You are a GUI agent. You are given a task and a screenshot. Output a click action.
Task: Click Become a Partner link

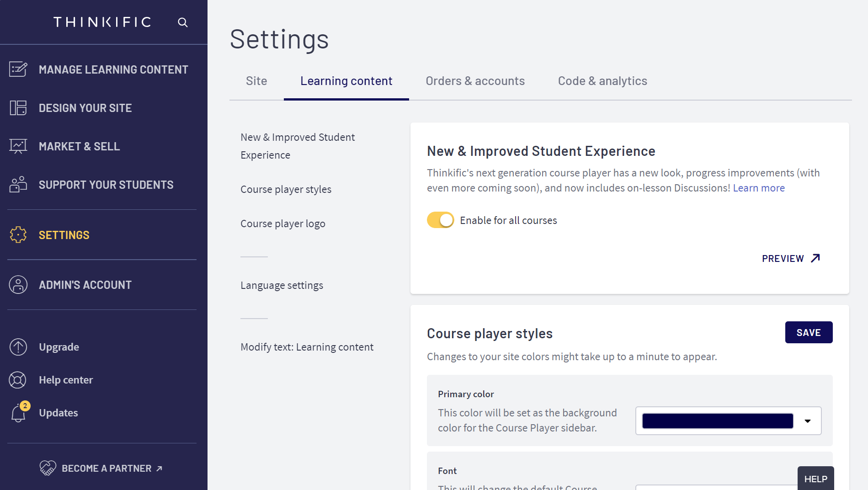click(107, 468)
